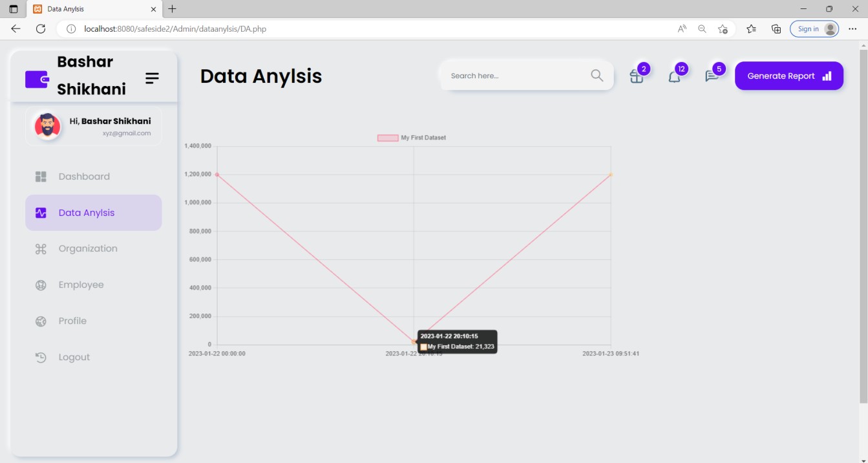Add page to favorites star icon
The width and height of the screenshot is (868, 463).
coord(723,28)
